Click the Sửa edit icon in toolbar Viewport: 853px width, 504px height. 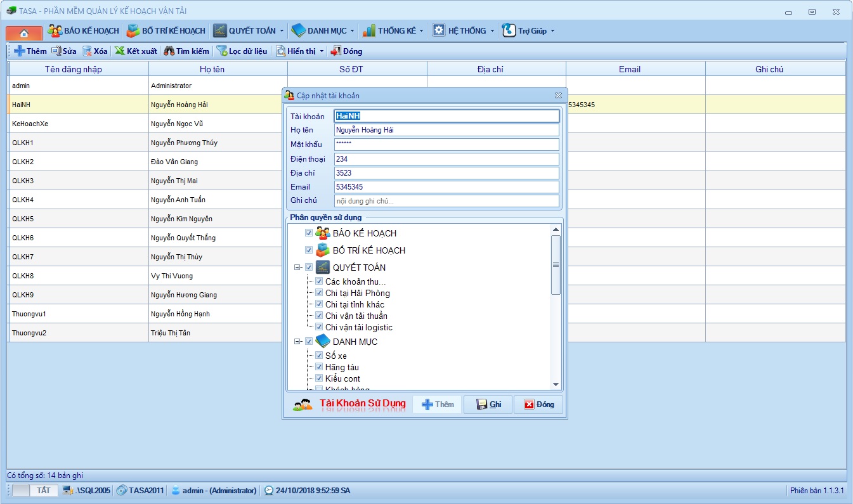(56, 51)
